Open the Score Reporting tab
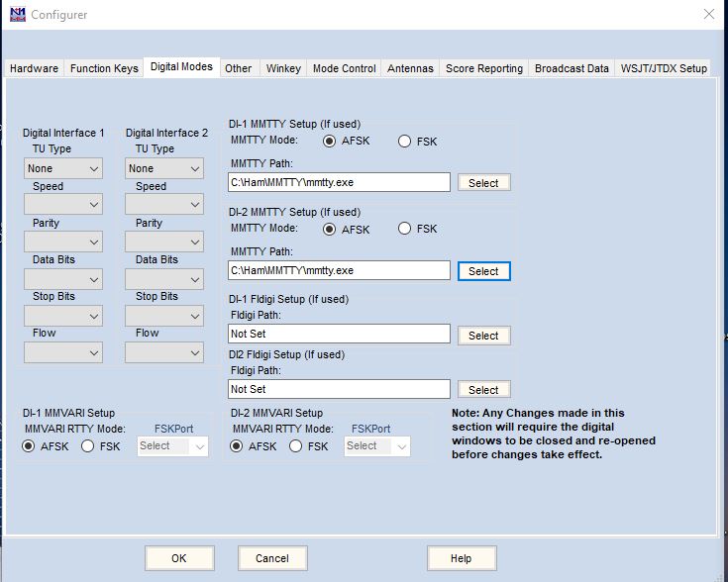Image resolution: width=728 pixels, height=582 pixels. (x=483, y=68)
